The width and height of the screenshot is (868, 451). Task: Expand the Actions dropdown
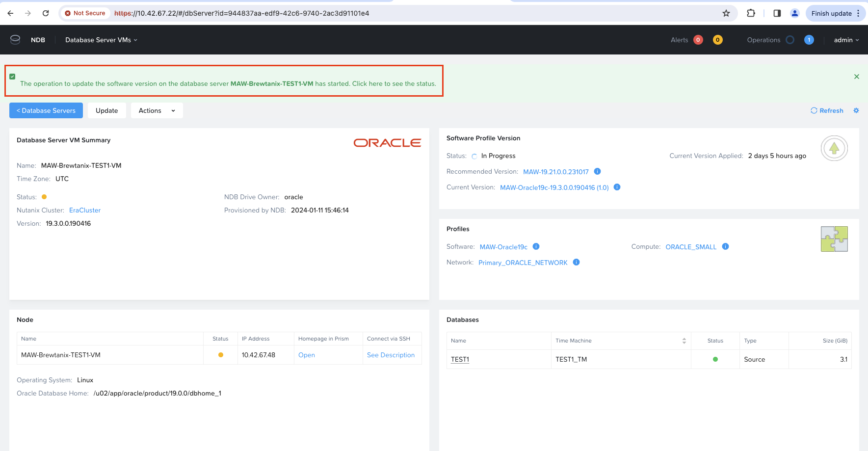(x=157, y=110)
